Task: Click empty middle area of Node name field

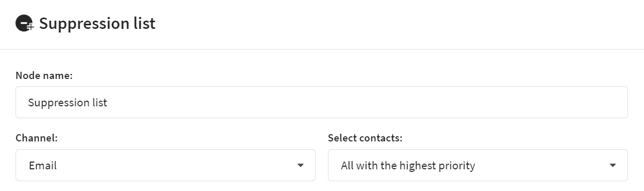Action: (x=362, y=102)
